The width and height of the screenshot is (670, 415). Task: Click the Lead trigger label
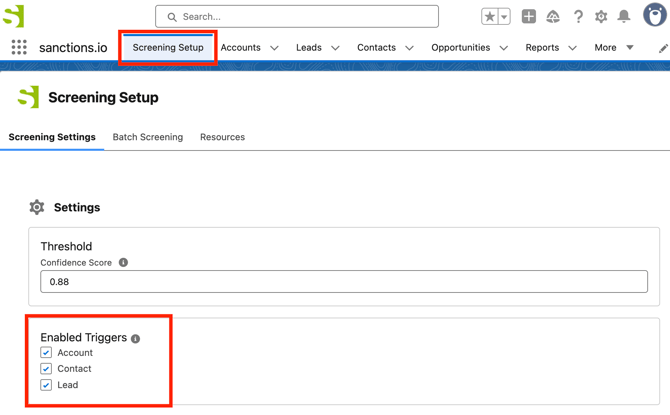[68, 385]
